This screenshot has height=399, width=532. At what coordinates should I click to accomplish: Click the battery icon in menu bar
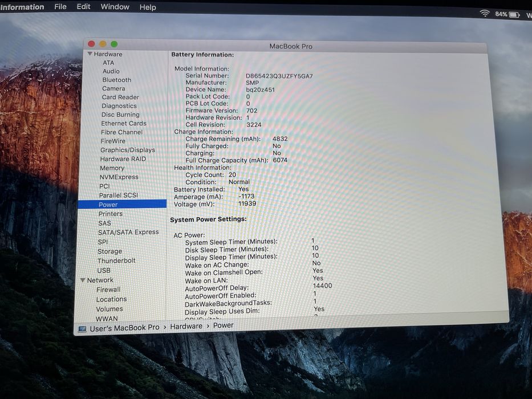tap(514, 15)
